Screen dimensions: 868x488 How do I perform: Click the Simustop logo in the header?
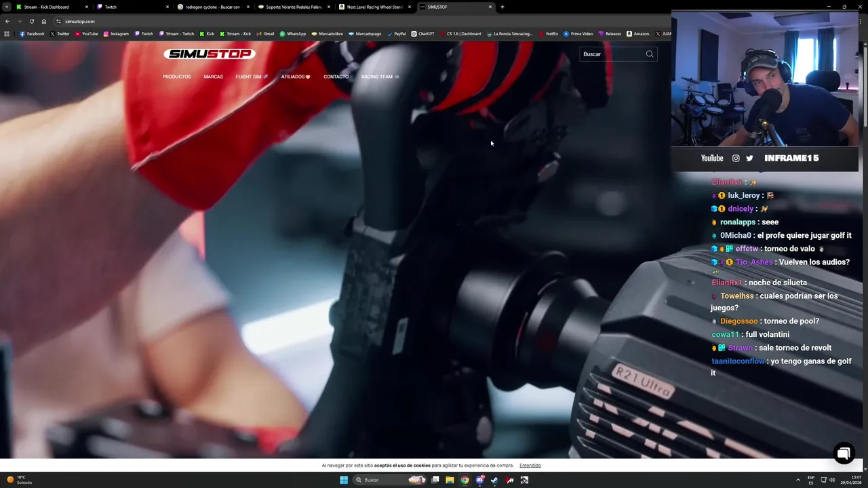coord(210,54)
